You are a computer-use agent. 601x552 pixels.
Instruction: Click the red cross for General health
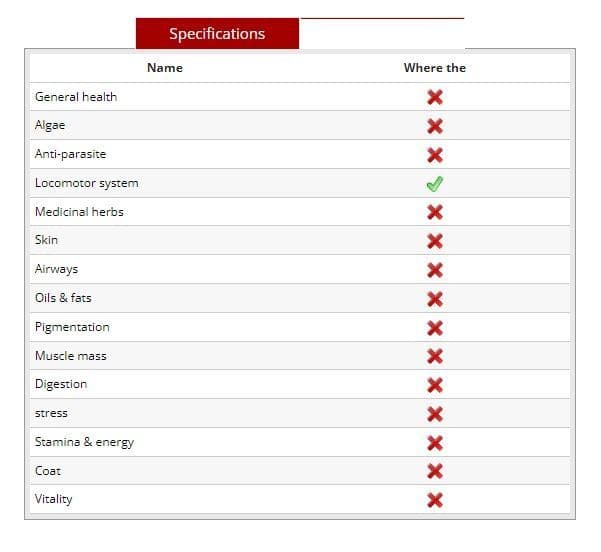435,97
